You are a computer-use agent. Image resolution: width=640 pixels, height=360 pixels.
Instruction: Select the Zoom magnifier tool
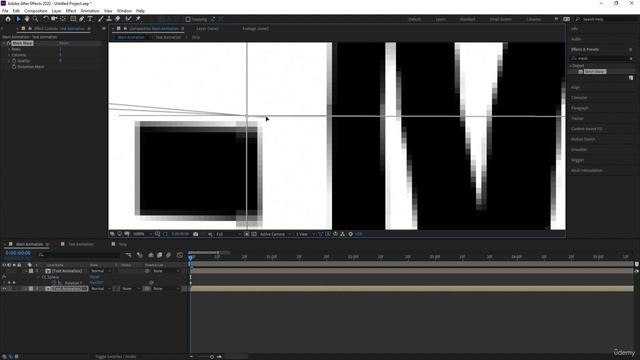(x=36, y=19)
